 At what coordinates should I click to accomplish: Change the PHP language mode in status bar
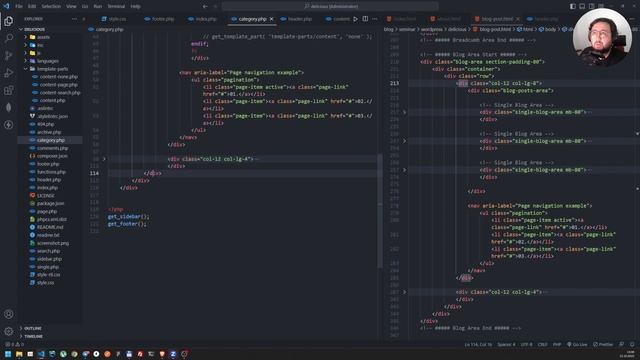click(x=557, y=344)
